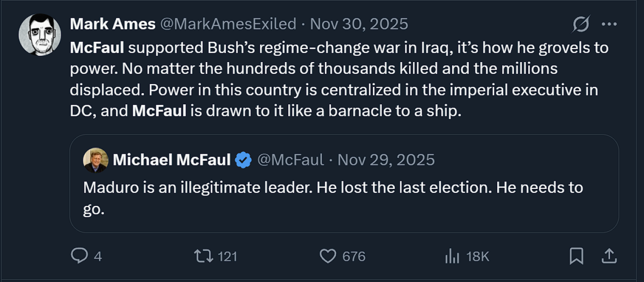644x282 pixels.
Task: Click the Michael McFaul name in quote
Action: click(172, 160)
